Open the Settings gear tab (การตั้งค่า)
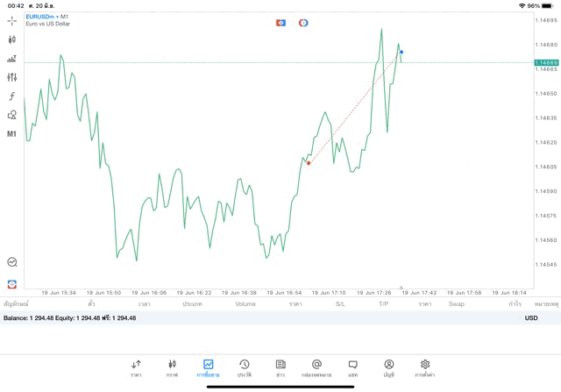Viewport: 561px width, 392px height. 425,367
